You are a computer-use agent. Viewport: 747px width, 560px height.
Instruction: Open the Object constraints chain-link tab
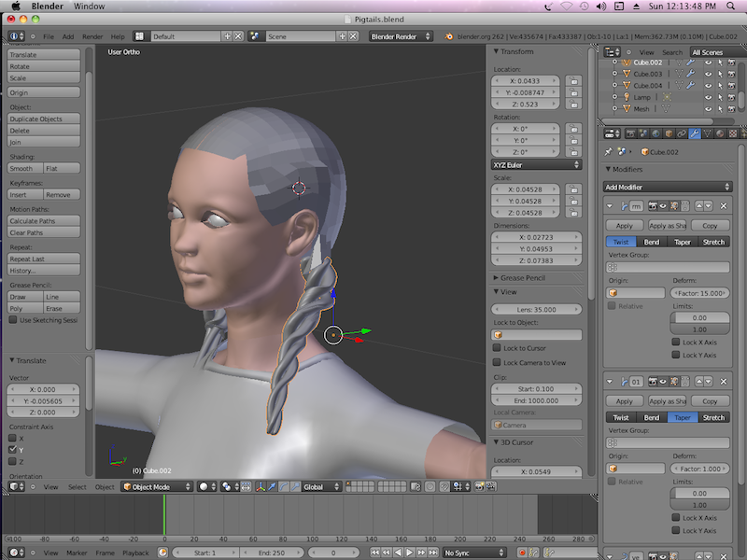click(683, 133)
